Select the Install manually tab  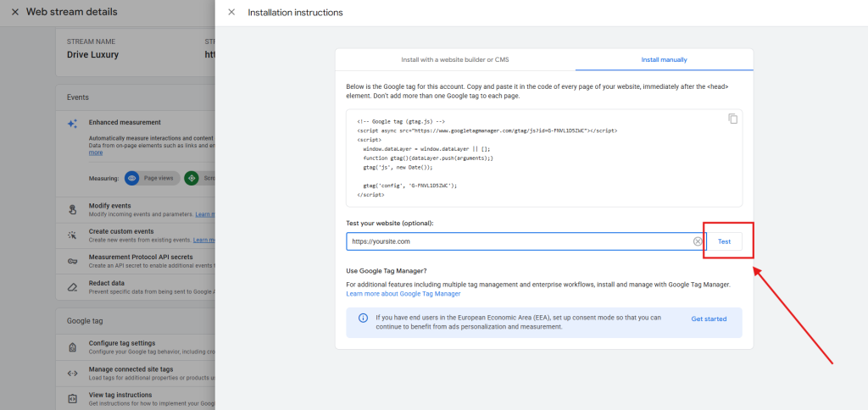664,60
